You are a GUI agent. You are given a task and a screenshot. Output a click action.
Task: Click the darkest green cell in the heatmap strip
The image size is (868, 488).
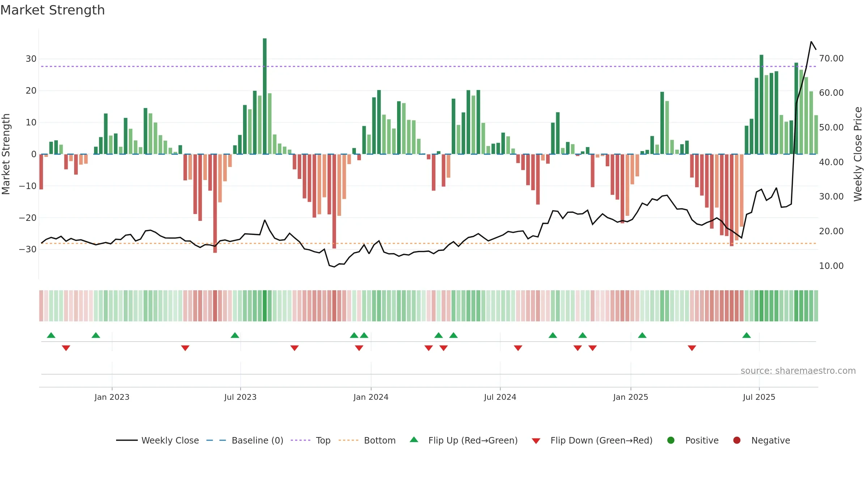(x=265, y=306)
